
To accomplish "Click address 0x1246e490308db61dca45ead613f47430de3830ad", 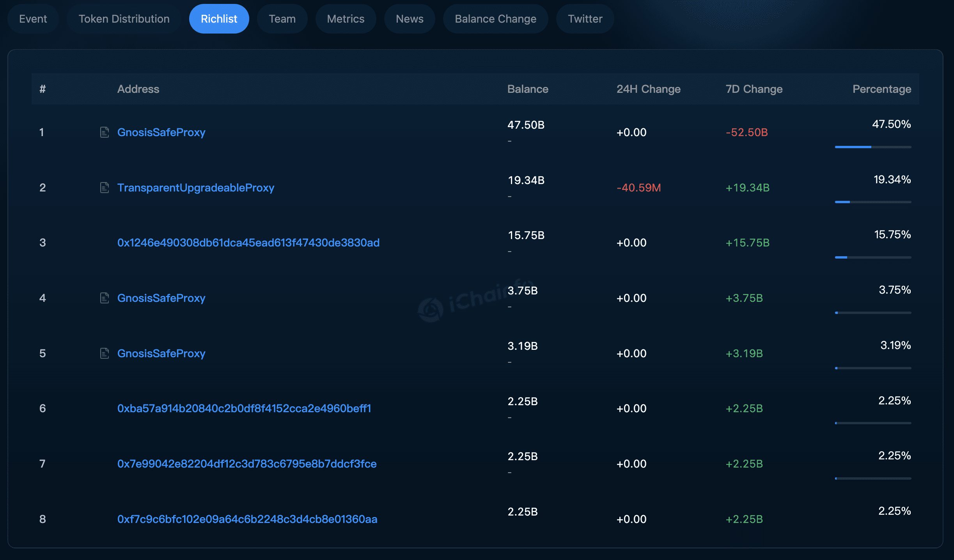I will click(248, 243).
